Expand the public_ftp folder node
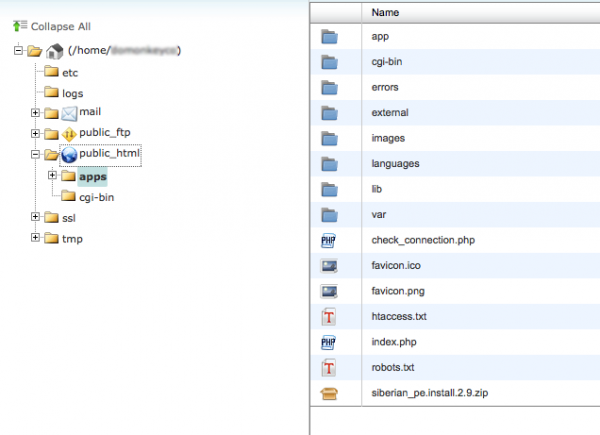600x435 pixels. (x=36, y=134)
